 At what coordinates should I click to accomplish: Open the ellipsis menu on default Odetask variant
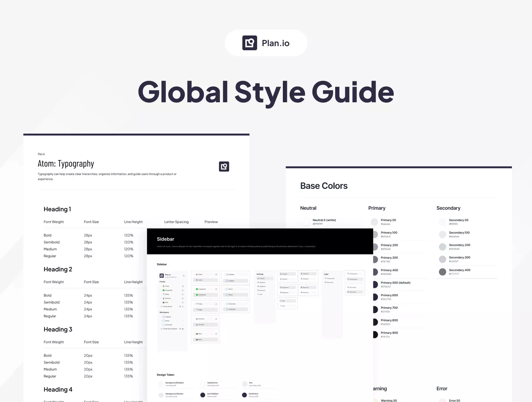point(246,275)
